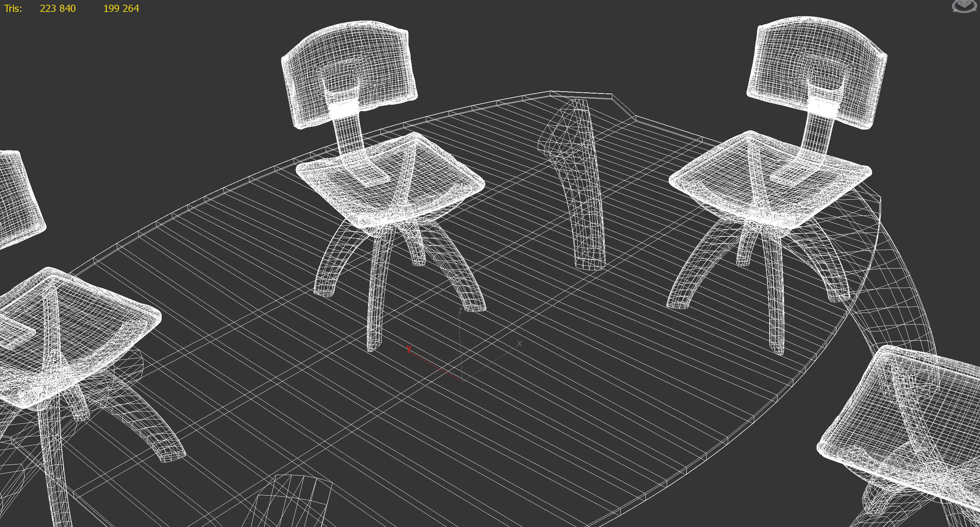Select the triangle count value "223 840"
The image size is (980, 527).
pyautogui.click(x=58, y=8)
